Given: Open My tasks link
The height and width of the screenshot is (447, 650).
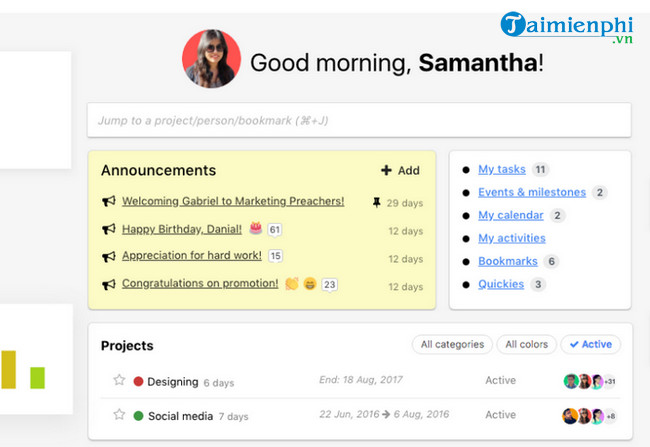Looking at the screenshot, I should 502,169.
